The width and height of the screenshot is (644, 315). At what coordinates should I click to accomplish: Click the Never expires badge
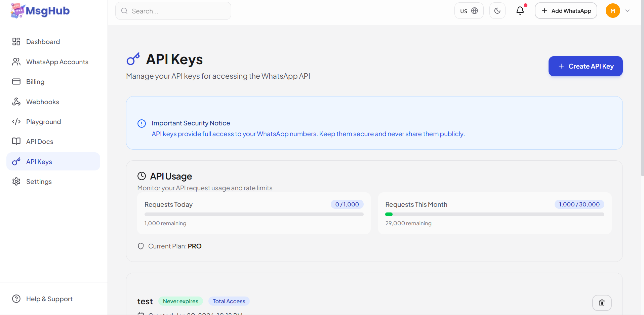(x=180, y=301)
